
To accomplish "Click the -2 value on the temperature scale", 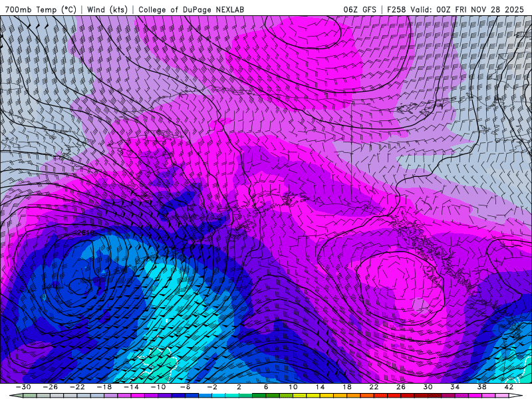I will coord(212,387).
